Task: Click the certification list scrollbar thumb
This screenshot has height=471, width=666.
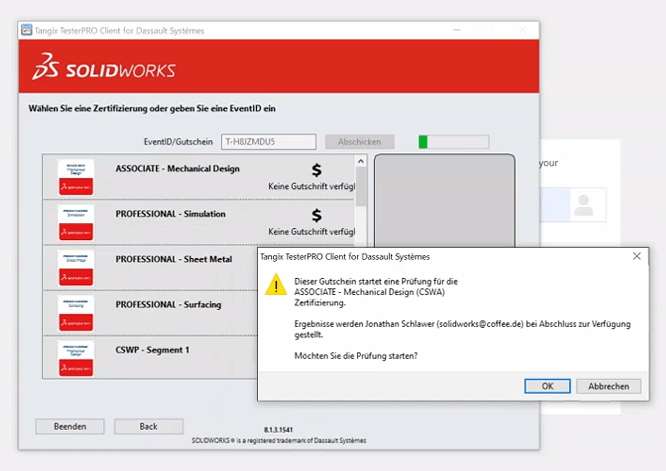Action: [x=361, y=187]
